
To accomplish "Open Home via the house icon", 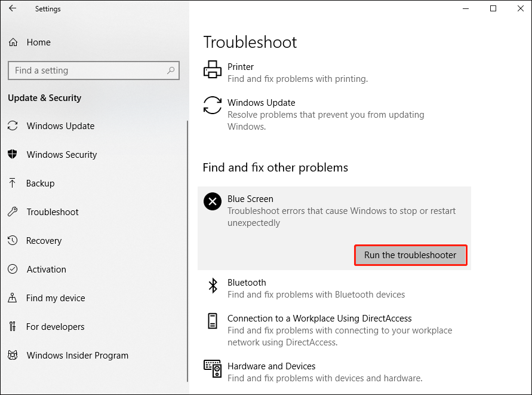I will 13,42.
